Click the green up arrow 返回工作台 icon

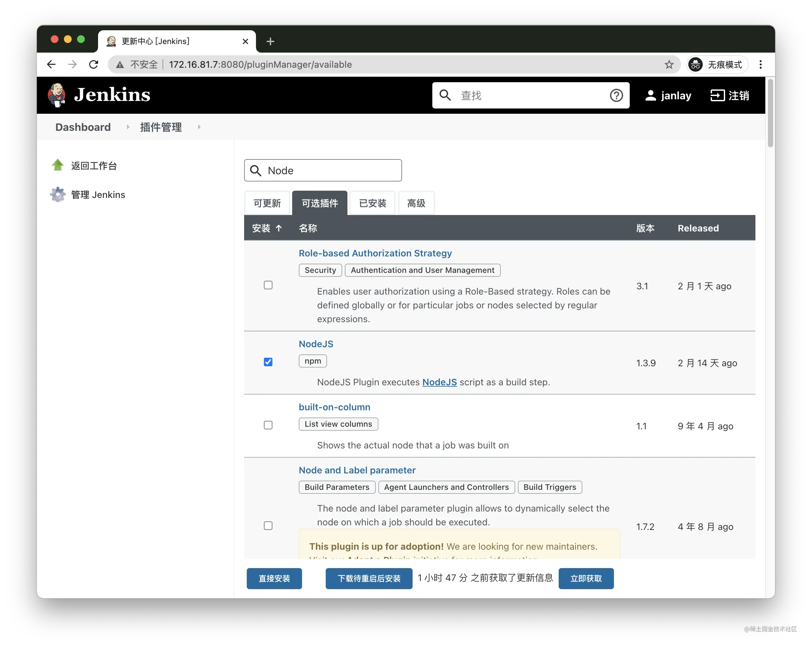click(58, 165)
